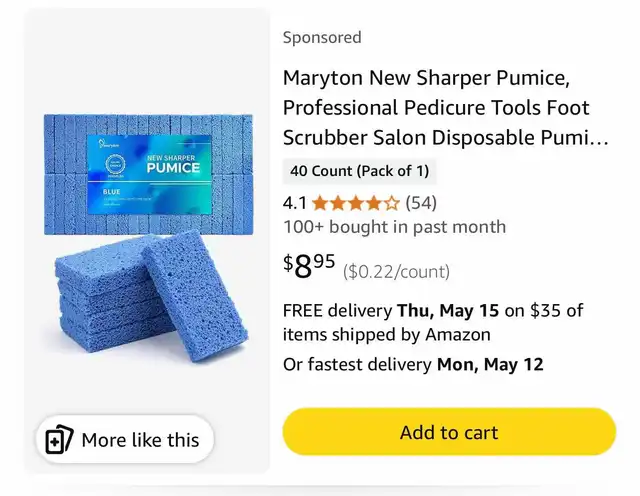The width and height of the screenshot is (640, 496).
Task: Click the Thu, May 15 delivery date
Action: (448, 310)
